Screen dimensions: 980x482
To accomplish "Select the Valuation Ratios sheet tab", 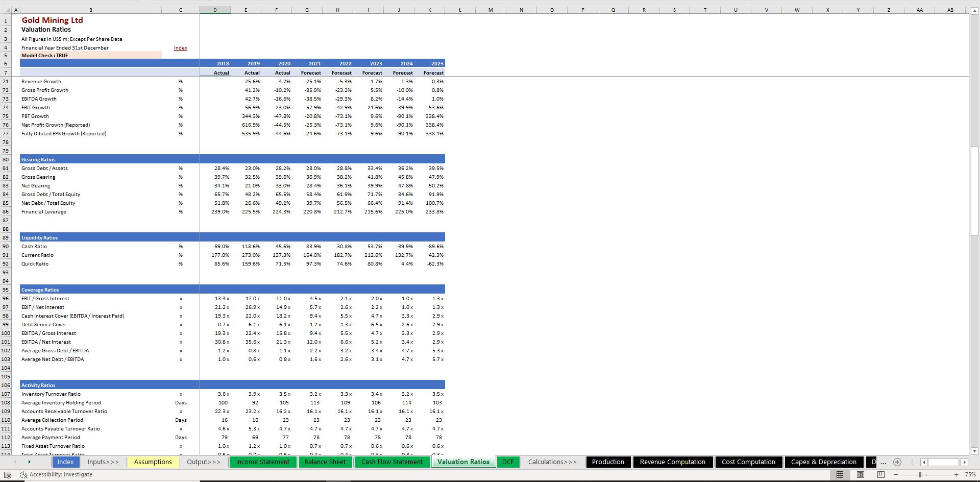I will click(x=463, y=462).
